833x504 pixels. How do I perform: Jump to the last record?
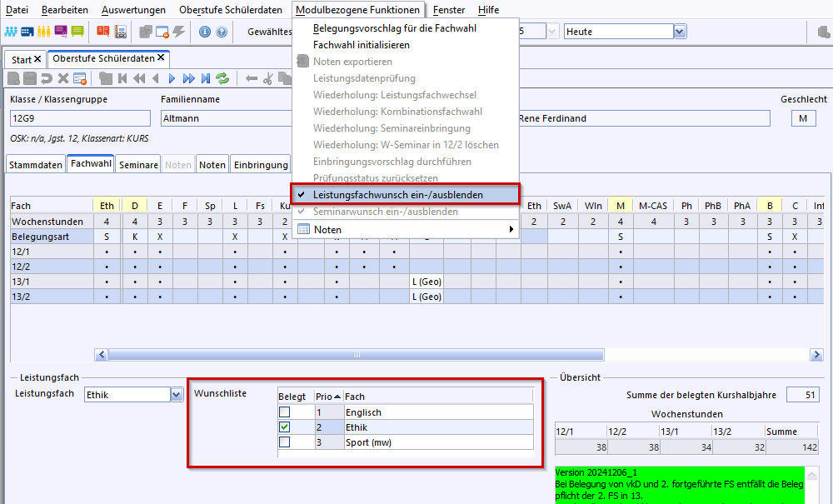pos(206,78)
